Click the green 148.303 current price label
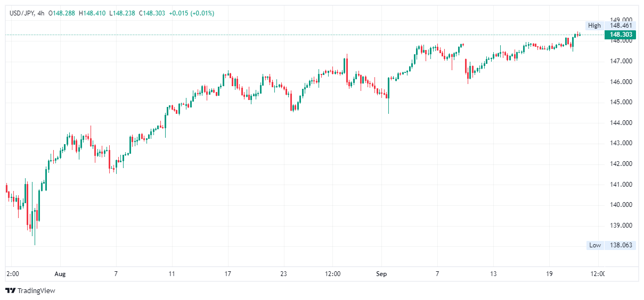This screenshot has height=300, width=644. click(621, 35)
